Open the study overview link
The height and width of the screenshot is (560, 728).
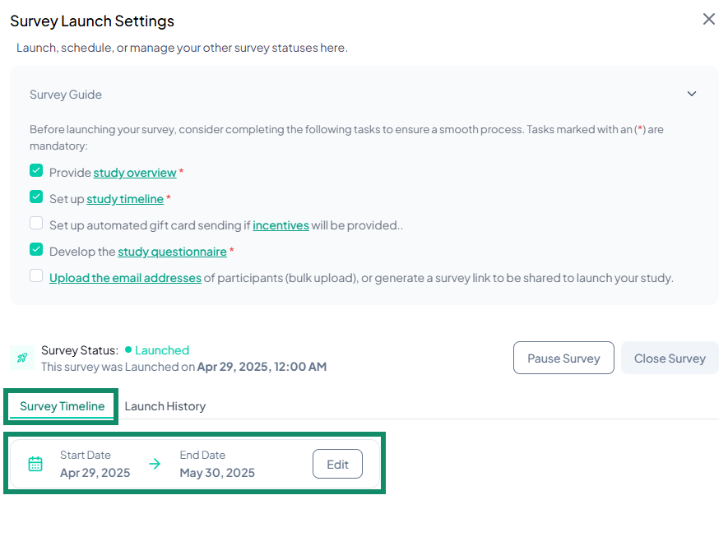pos(135,173)
